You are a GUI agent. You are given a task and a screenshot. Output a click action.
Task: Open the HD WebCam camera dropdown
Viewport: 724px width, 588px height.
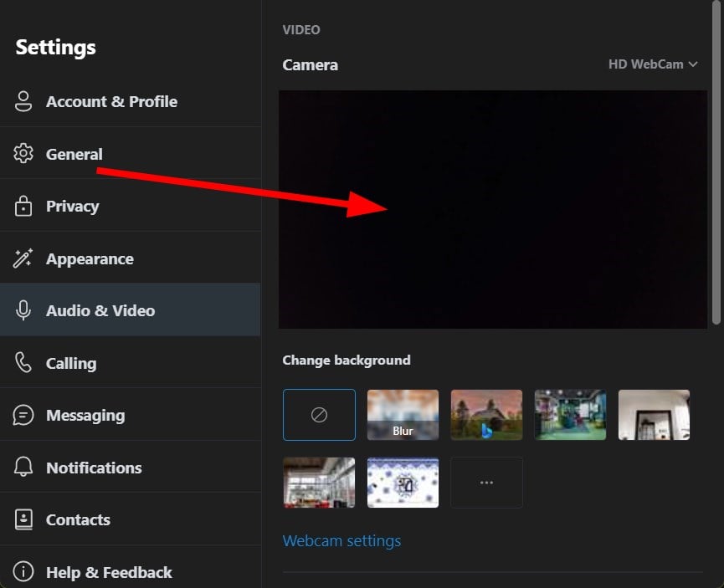(652, 64)
